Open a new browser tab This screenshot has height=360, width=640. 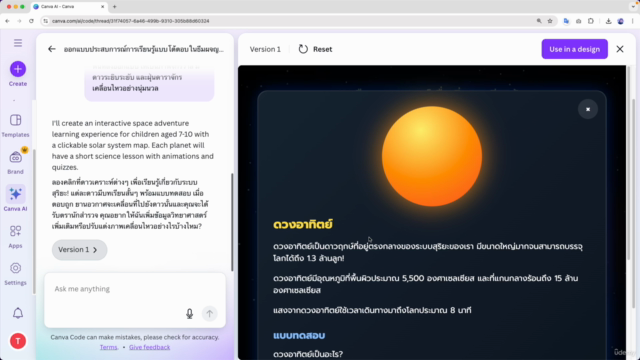pos(115,7)
